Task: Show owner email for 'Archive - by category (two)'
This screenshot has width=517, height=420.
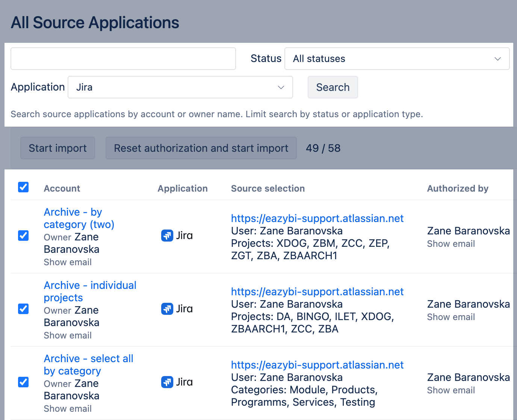Action: click(68, 262)
